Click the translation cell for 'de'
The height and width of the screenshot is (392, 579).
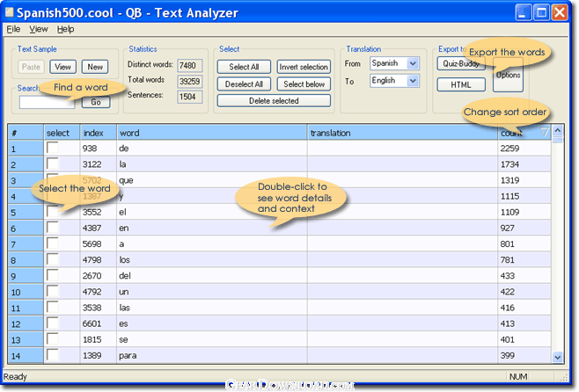pos(402,149)
